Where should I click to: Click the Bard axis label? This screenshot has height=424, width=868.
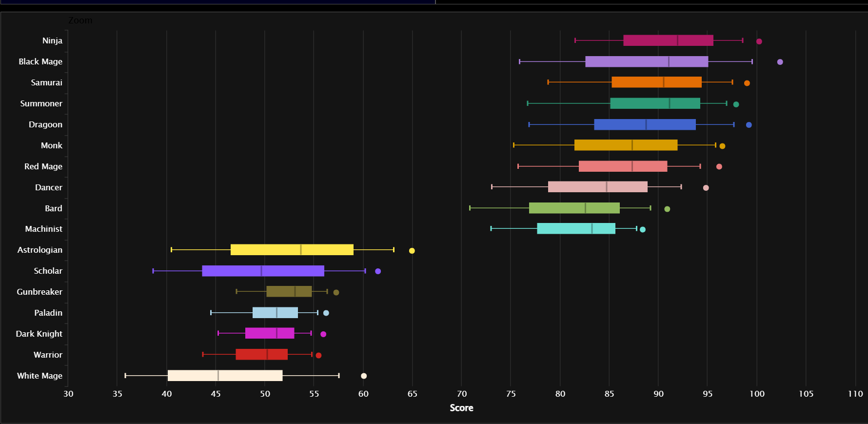(54, 208)
